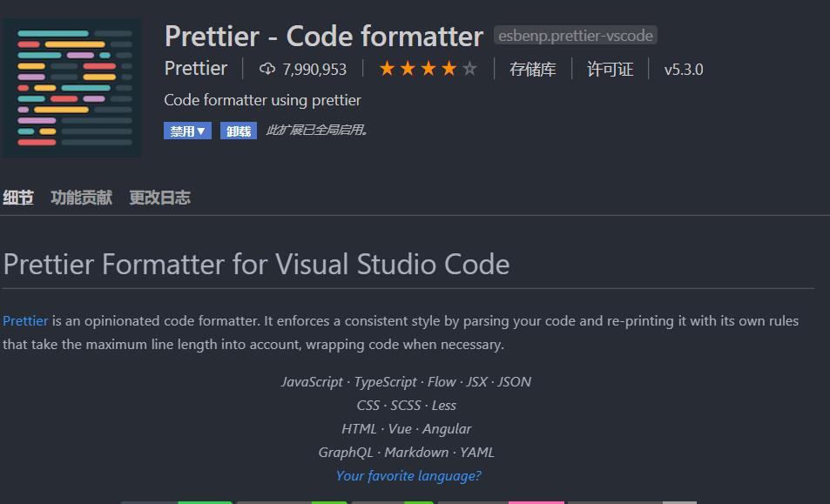Switch to the 功能贡献 tab
Screen dimensions: 830x504
82,198
